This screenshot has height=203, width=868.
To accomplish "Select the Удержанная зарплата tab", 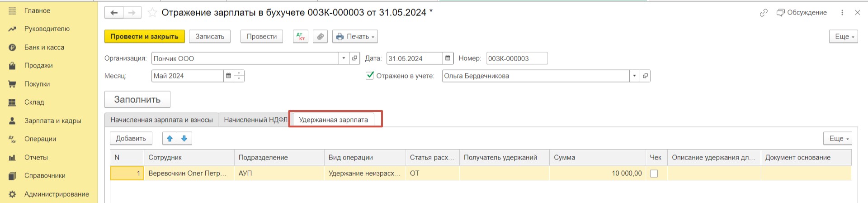I will (334, 120).
